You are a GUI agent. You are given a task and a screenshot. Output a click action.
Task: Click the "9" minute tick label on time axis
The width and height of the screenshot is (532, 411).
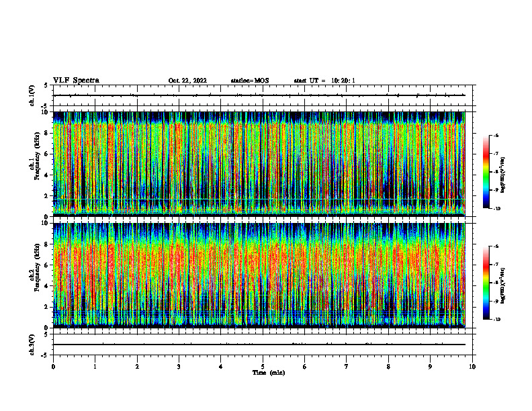[x=430, y=367]
